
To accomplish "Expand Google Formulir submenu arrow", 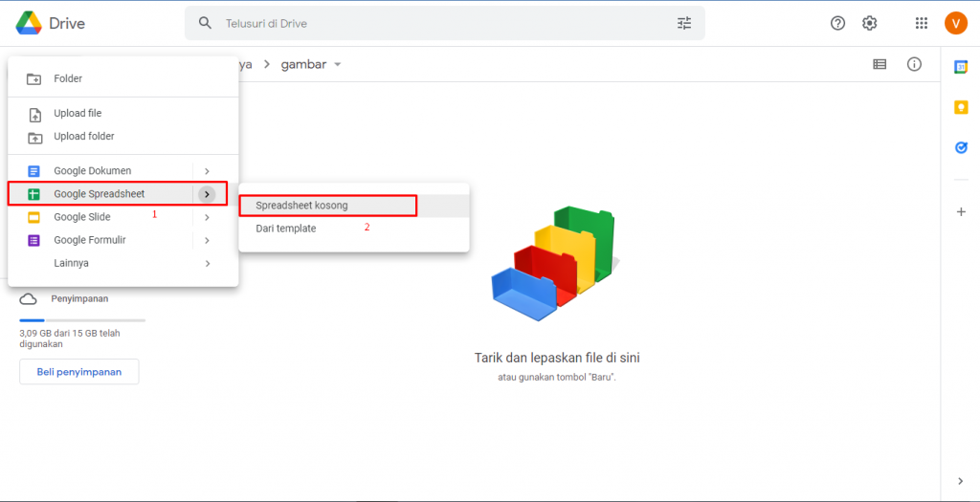I will pos(207,240).
